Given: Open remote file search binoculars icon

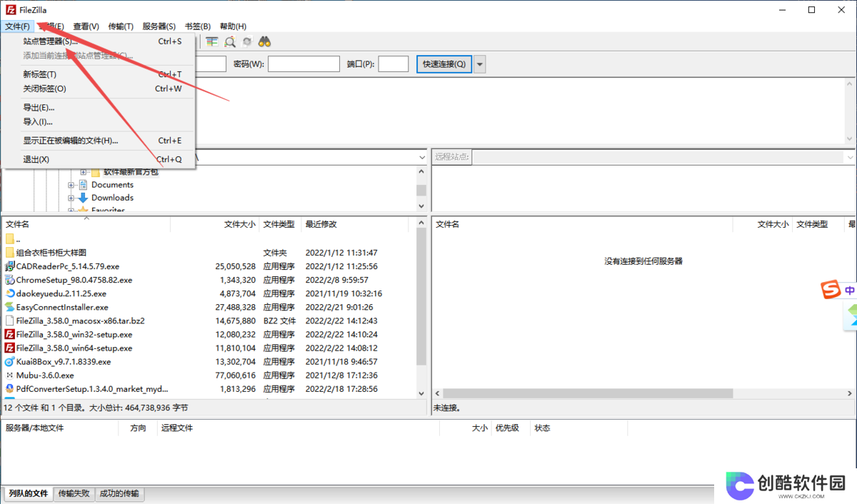Looking at the screenshot, I should [x=264, y=42].
